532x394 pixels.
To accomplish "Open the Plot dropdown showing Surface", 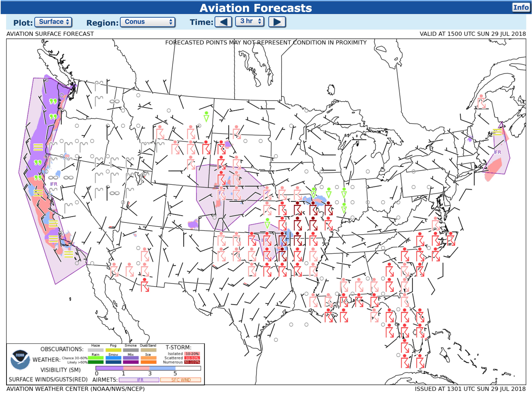I will click(x=53, y=22).
